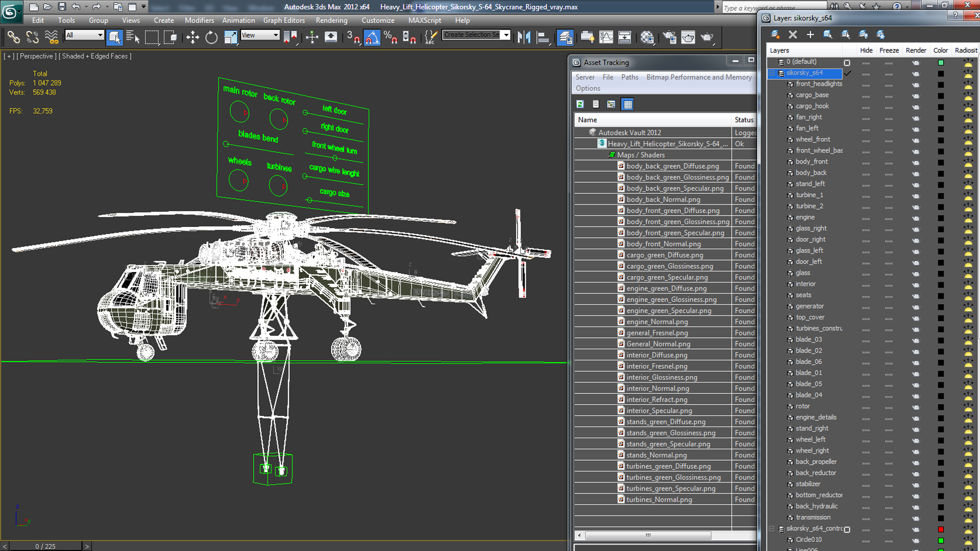The height and width of the screenshot is (551, 980).
Task: Click Options in Asset Tracking
Action: point(588,88)
